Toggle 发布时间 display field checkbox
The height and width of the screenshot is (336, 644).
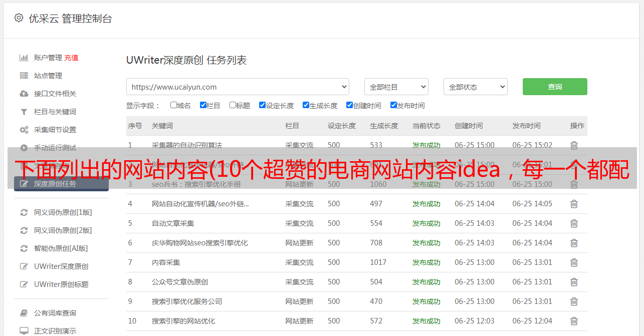click(x=393, y=105)
